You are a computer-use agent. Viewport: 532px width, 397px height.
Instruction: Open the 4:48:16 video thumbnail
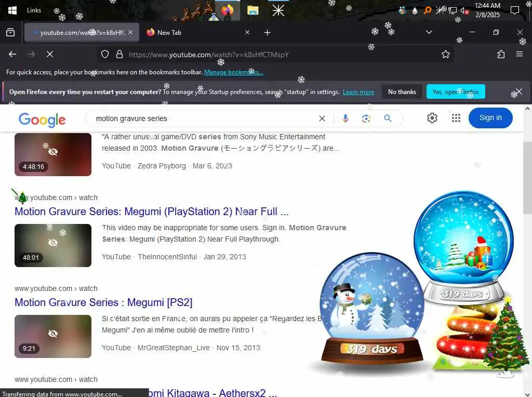click(53, 154)
